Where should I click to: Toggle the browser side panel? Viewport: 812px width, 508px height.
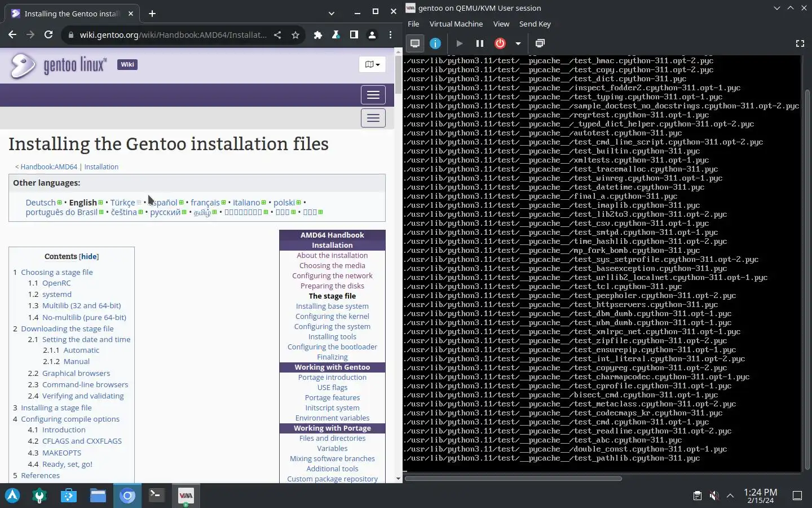pyautogui.click(x=354, y=35)
